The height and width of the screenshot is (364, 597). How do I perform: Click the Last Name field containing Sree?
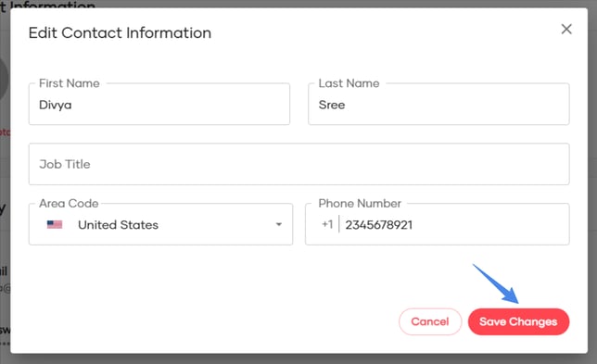[x=438, y=105]
